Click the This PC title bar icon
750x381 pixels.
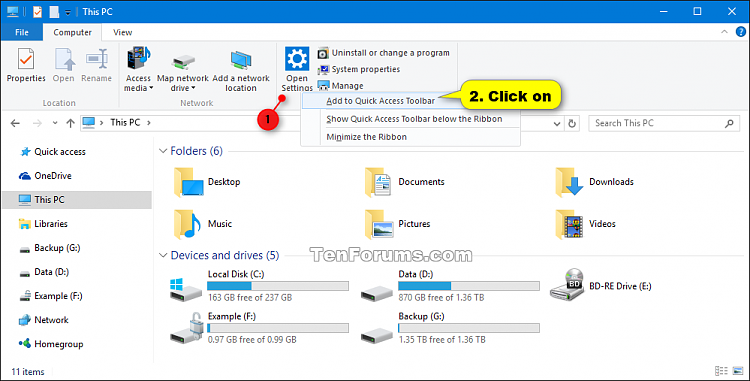(x=12, y=11)
